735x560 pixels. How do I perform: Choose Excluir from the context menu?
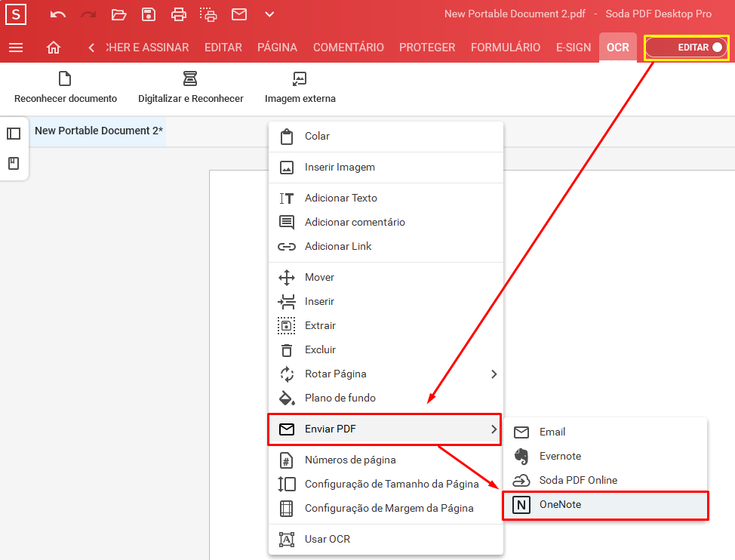pyautogui.click(x=386, y=349)
